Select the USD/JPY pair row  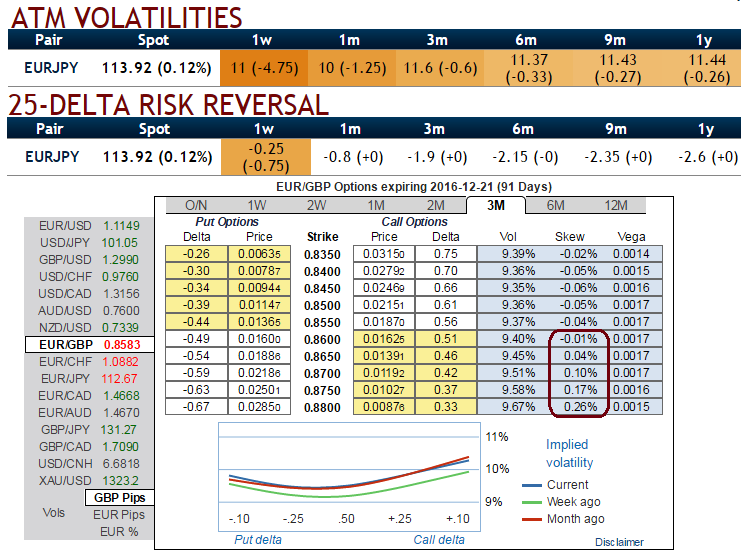[x=89, y=243]
